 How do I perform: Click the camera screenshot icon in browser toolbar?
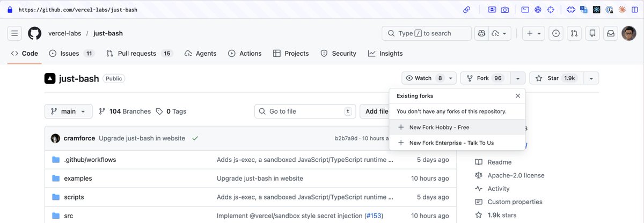click(505, 10)
